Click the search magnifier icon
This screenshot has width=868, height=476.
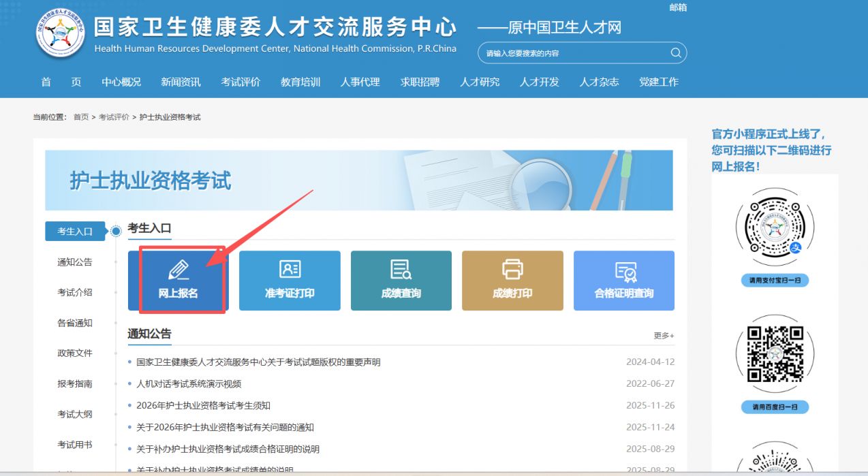pyautogui.click(x=675, y=52)
